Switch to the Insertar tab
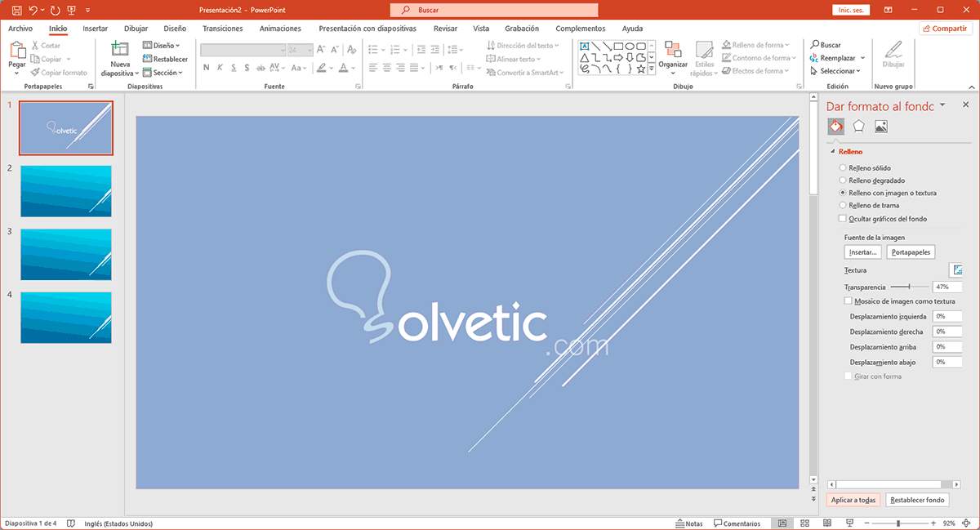 pyautogui.click(x=96, y=28)
